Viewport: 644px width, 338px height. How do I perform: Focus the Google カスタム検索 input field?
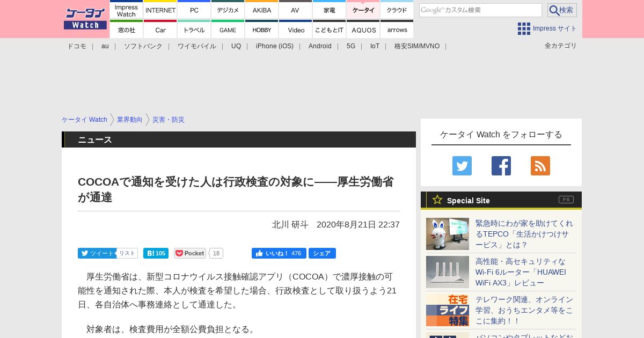point(480,10)
